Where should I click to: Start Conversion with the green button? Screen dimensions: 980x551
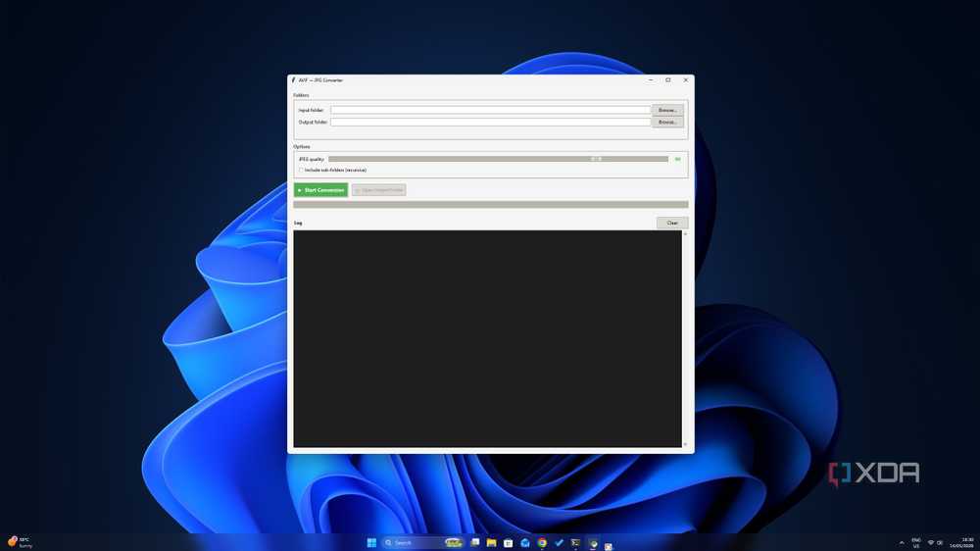click(320, 190)
